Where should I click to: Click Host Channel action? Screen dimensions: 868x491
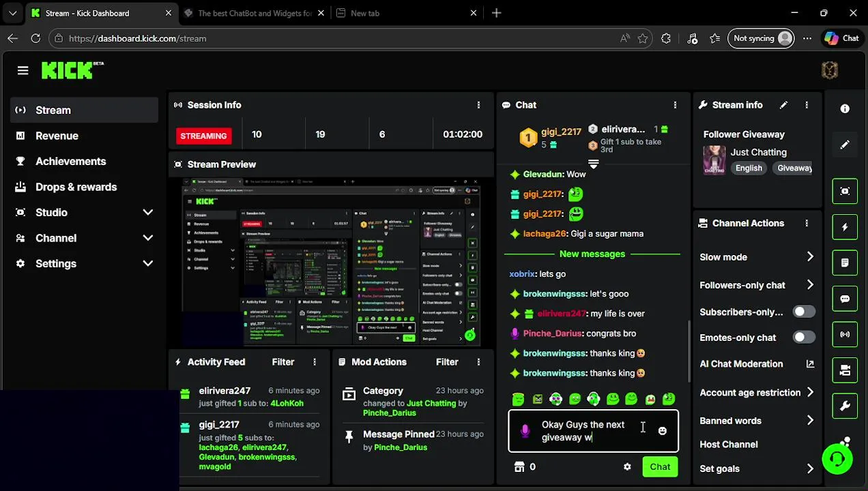pyautogui.click(x=728, y=445)
